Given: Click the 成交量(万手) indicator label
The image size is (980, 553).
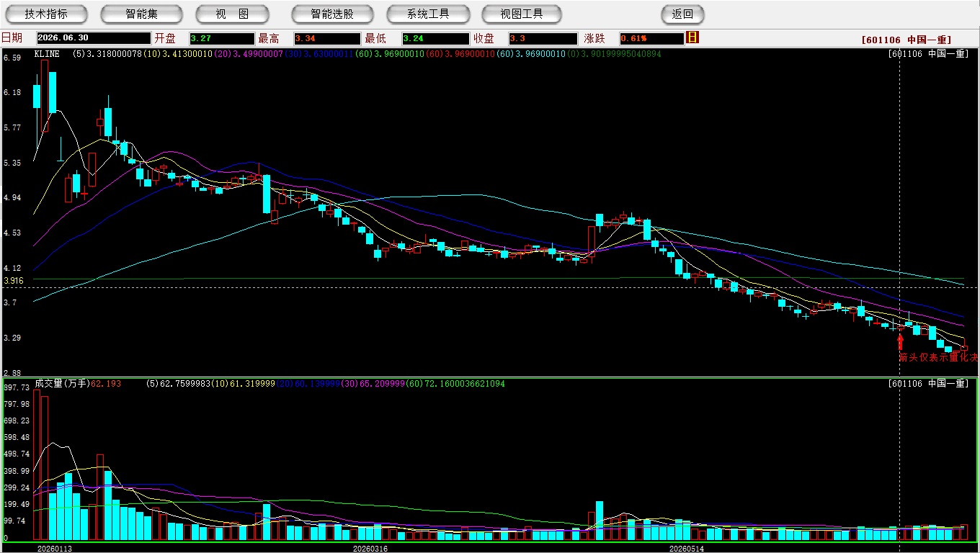Looking at the screenshot, I should (x=61, y=384).
